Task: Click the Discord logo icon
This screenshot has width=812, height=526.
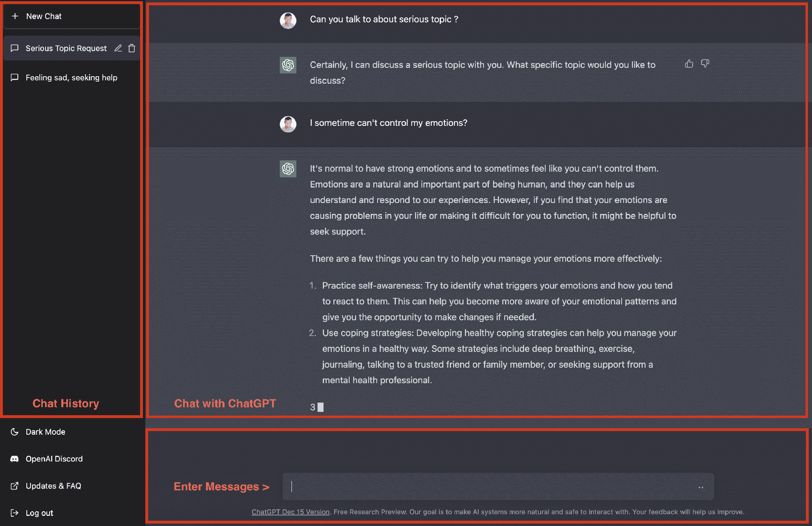Action: tap(15, 459)
